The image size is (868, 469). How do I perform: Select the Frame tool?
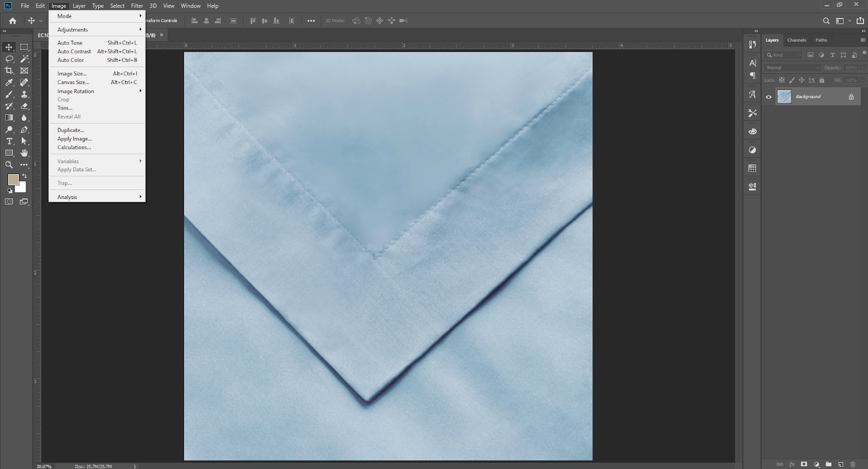click(x=24, y=70)
